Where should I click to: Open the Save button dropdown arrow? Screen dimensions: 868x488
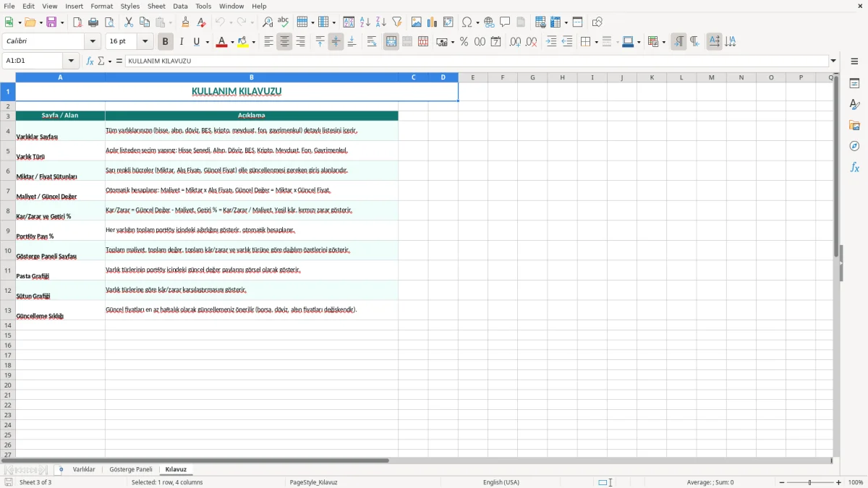pyautogui.click(x=62, y=22)
